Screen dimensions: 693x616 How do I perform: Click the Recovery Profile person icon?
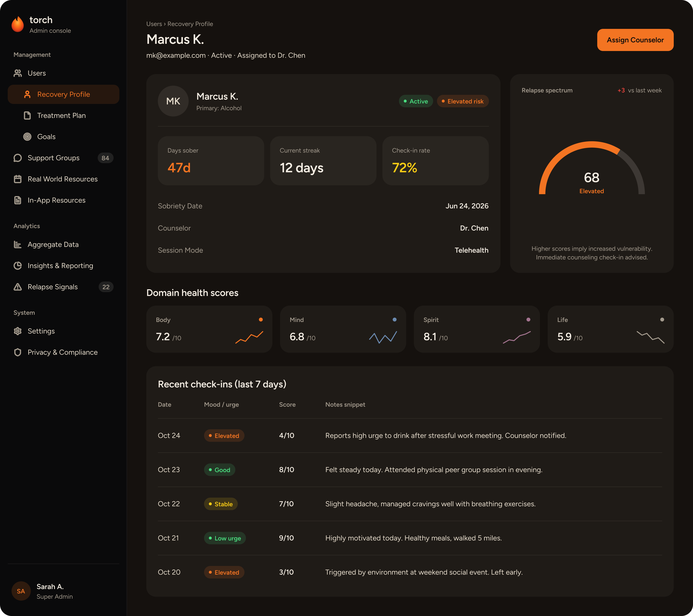(27, 94)
